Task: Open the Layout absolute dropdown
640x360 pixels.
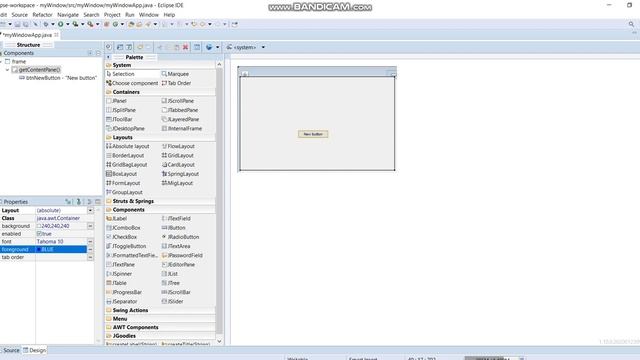Action: (x=90, y=211)
